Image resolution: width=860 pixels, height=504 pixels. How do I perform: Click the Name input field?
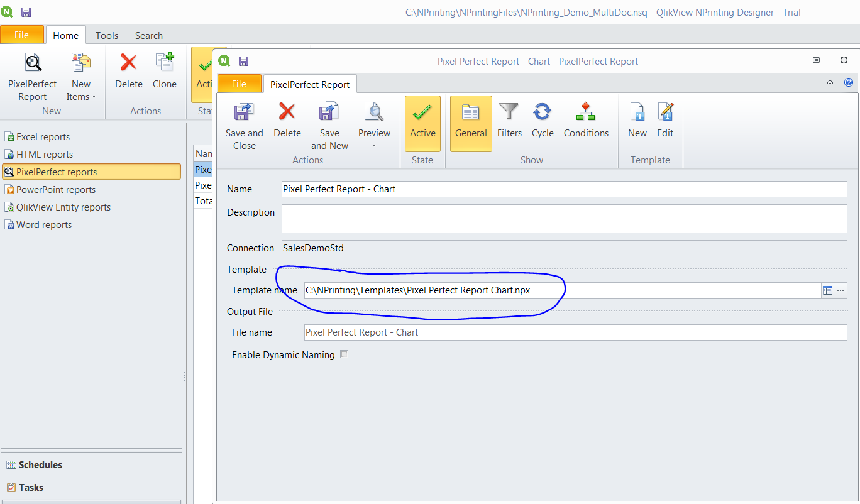pos(564,189)
